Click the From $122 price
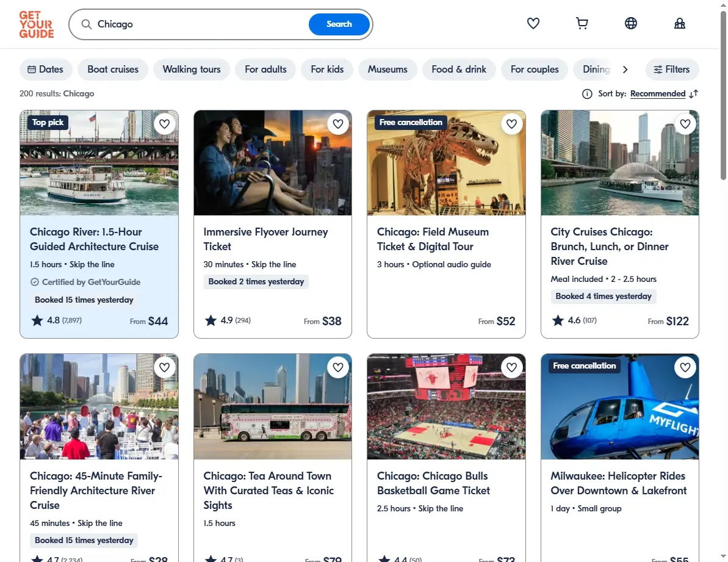 (x=668, y=321)
